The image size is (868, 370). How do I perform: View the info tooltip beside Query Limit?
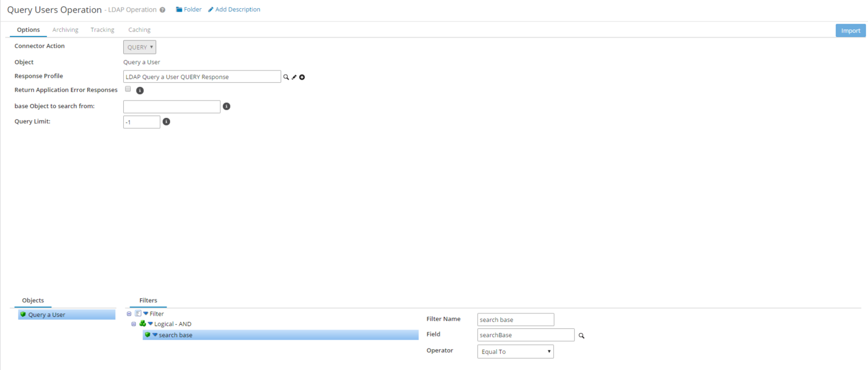tap(166, 121)
